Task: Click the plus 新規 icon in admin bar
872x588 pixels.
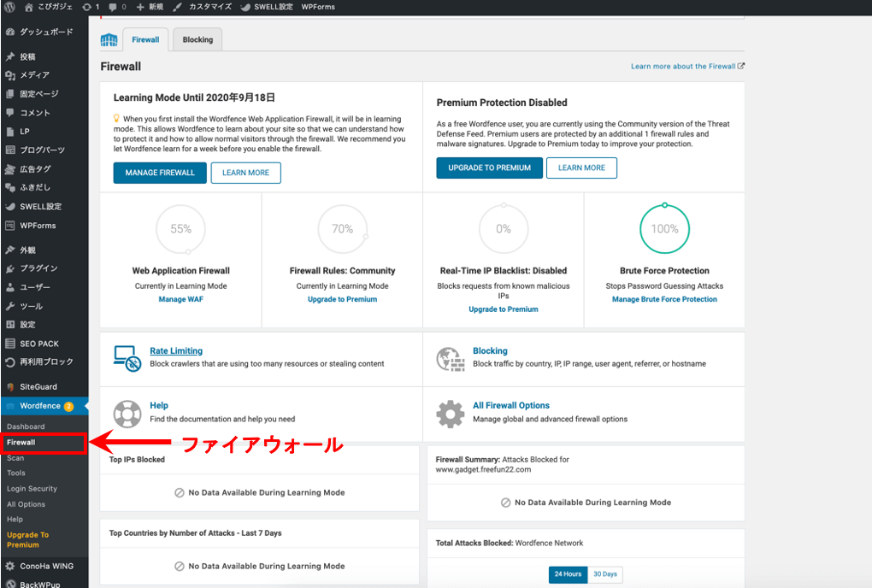Action: (140, 7)
